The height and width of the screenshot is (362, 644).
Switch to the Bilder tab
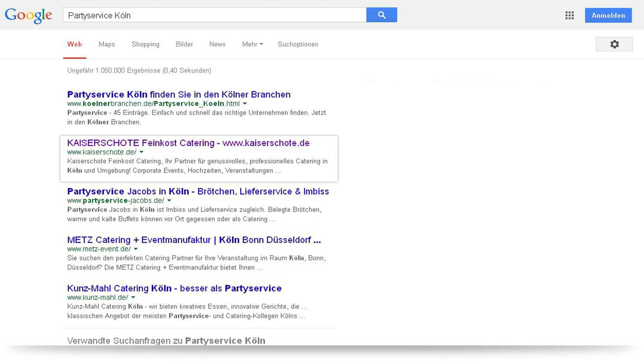[184, 44]
